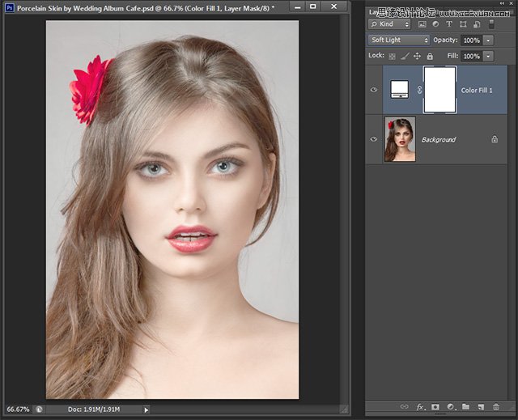Open the status bar Doc info arrow menu

pyautogui.click(x=146, y=410)
